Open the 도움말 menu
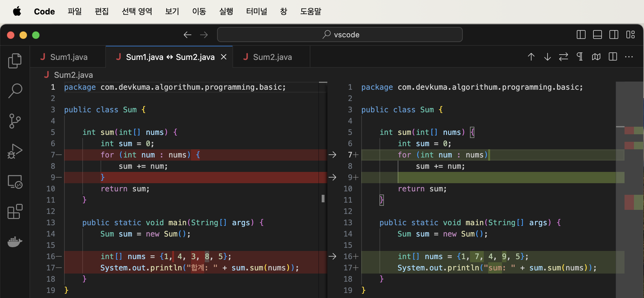The height and width of the screenshot is (298, 644). pyautogui.click(x=311, y=12)
